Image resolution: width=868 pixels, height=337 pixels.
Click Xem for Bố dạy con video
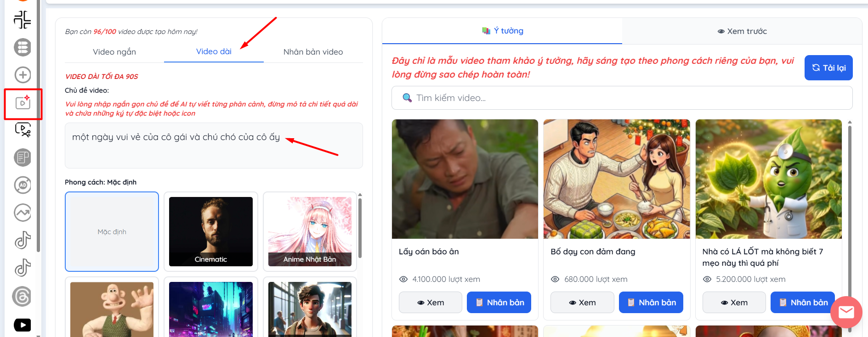click(x=582, y=303)
